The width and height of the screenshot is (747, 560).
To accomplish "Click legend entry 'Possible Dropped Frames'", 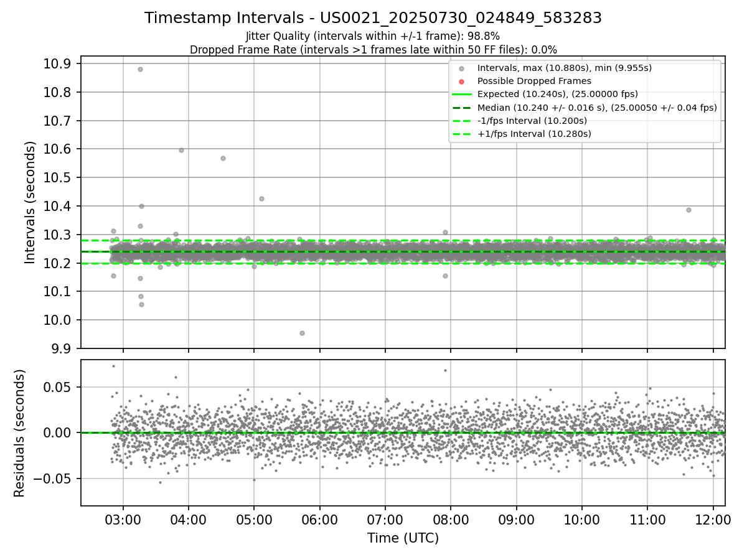I will click(x=534, y=81).
